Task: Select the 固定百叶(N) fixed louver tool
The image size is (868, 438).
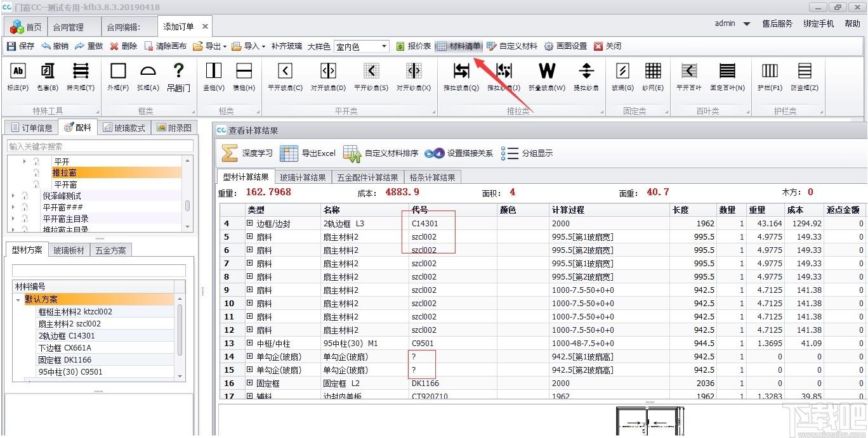Action: click(x=728, y=77)
